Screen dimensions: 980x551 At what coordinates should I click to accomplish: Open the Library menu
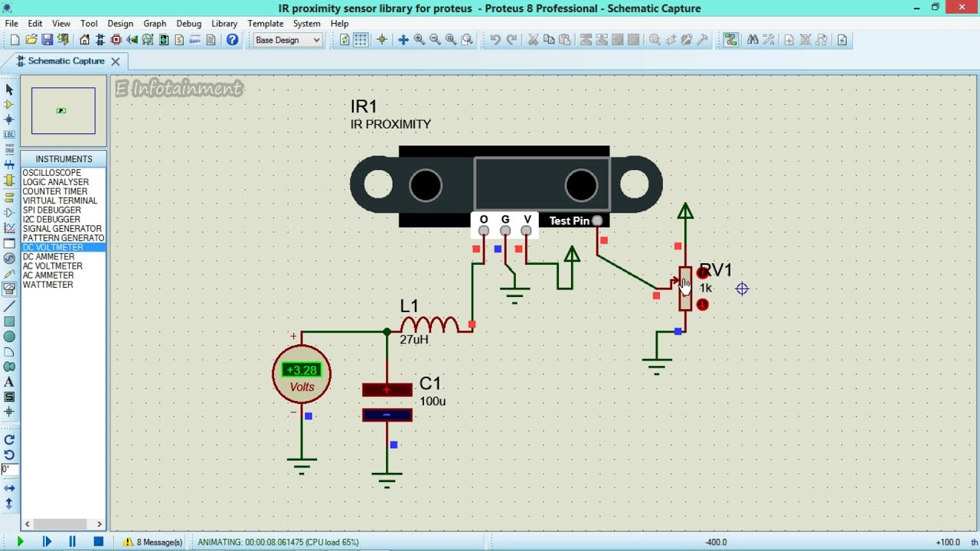coord(224,24)
